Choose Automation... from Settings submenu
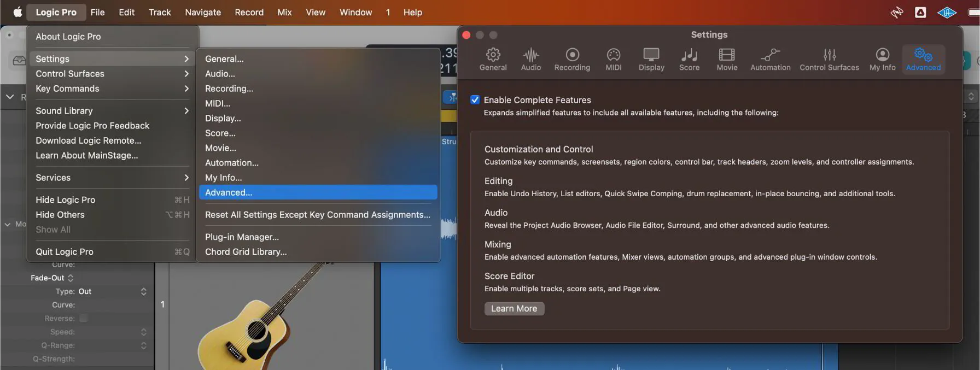 click(x=318, y=162)
